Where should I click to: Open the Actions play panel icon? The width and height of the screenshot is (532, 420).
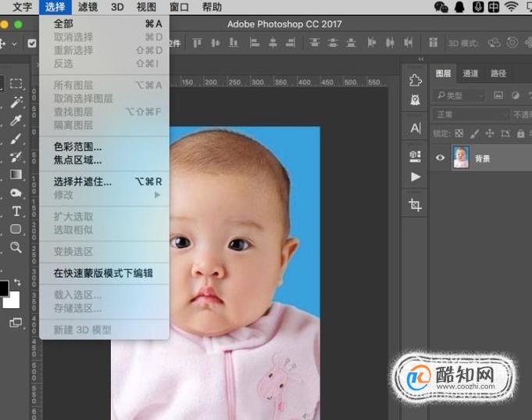point(416,177)
